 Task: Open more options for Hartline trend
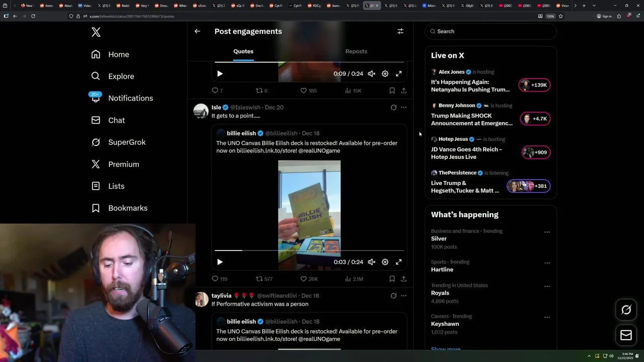547,263
